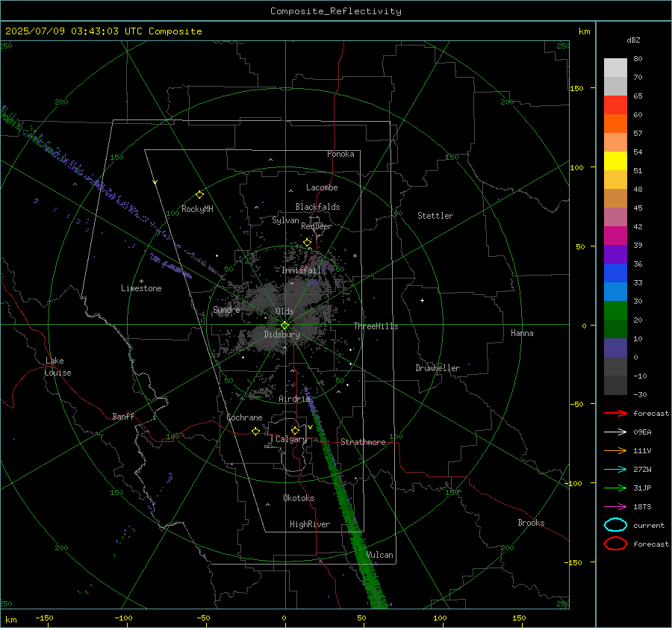Click the yellow diamond marker near RockyMH
Viewport: 672px width, 628px height.
199,195
